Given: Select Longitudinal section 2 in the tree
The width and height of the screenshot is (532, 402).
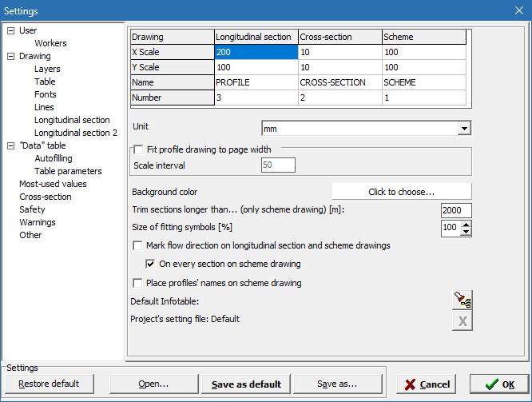Looking at the screenshot, I should pyautogui.click(x=75, y=133).
